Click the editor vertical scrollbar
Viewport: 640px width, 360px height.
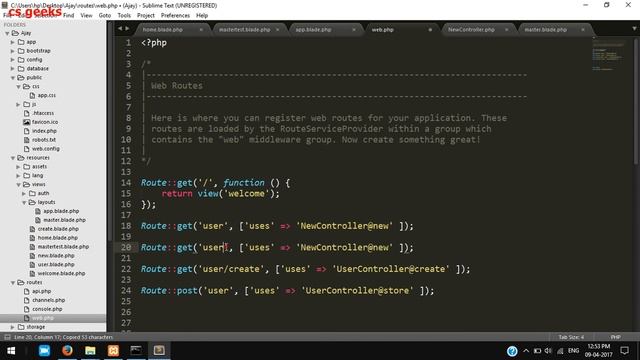click(636, 102)
